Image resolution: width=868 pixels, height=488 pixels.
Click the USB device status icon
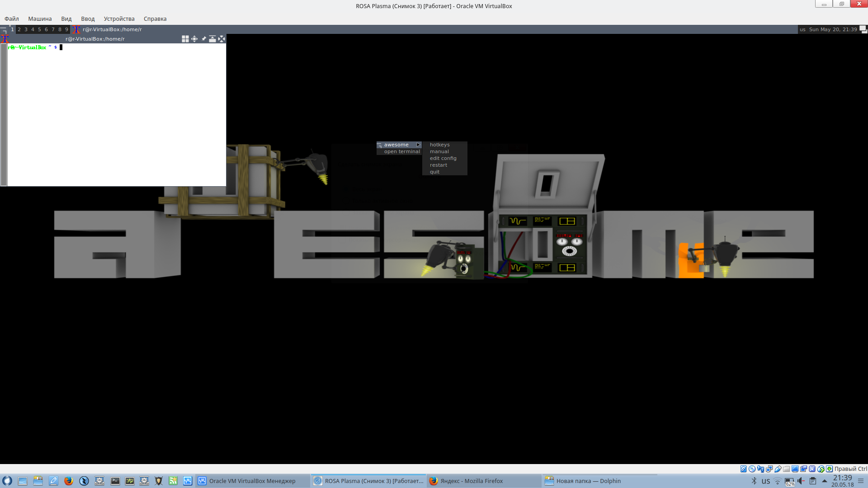tap(778, 469)
